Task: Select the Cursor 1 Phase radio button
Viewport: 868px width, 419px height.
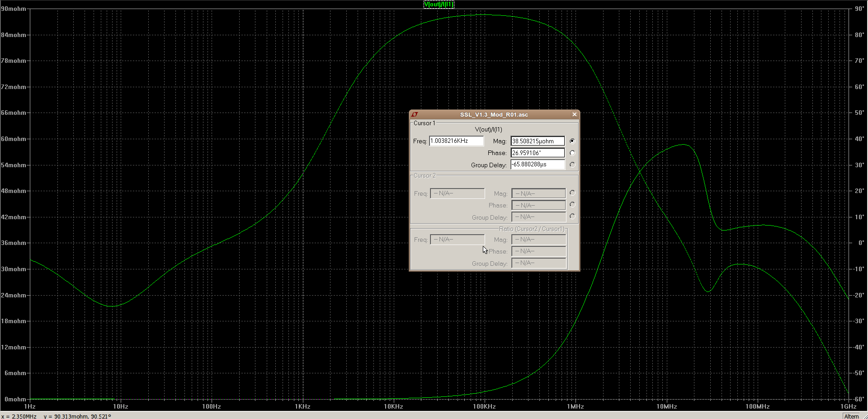Action: click(x=572, y=153)
